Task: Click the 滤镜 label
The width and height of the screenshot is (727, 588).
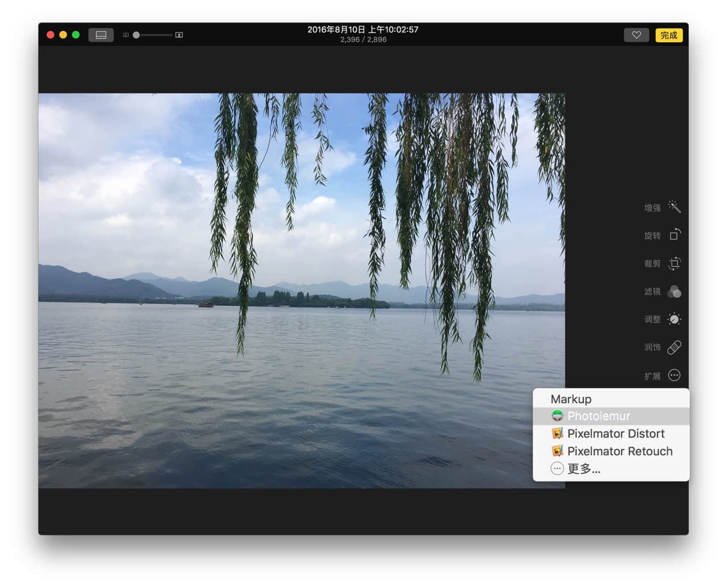Action: 652,292
